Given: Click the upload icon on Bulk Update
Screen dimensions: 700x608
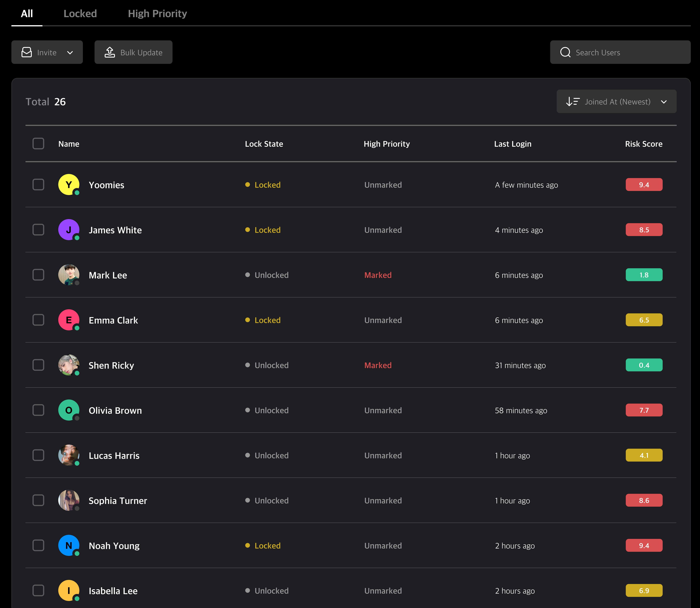Looking at the screenshot, I should 110,52.
